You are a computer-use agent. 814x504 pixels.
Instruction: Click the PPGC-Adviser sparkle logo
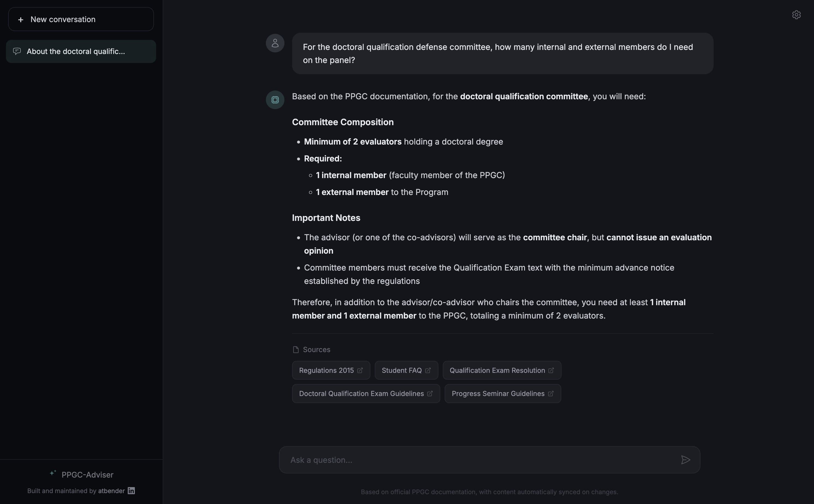(53, 473)
